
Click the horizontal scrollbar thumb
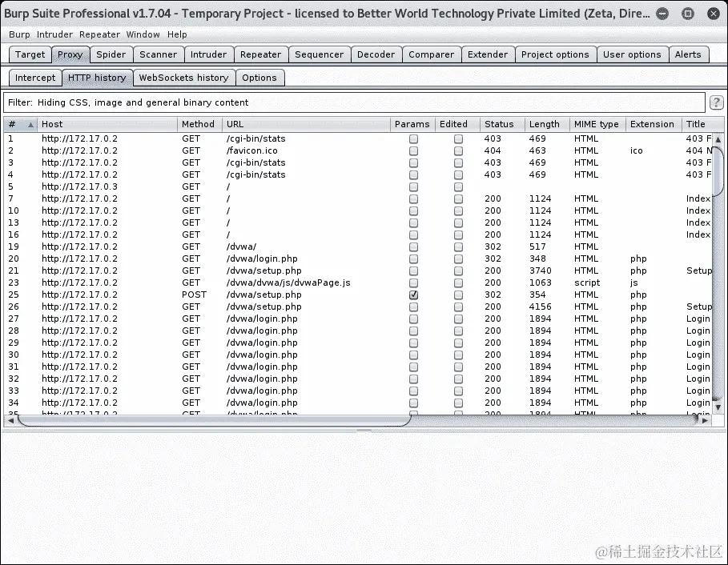[214, 421]
